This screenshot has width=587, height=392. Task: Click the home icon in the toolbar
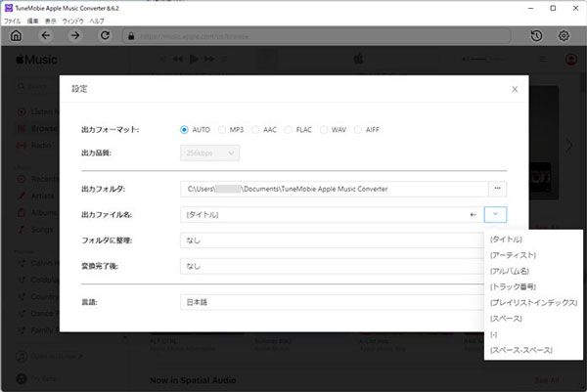click(x=16, y=36)
